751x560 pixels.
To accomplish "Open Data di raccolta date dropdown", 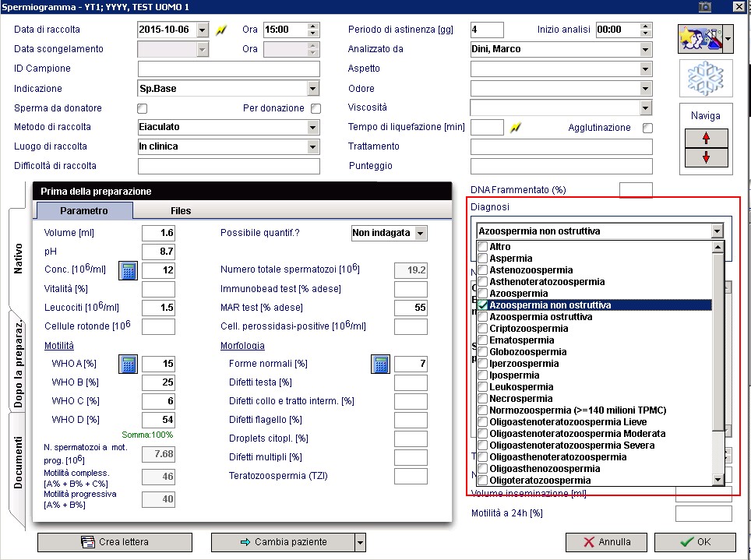I will point(202,30).
